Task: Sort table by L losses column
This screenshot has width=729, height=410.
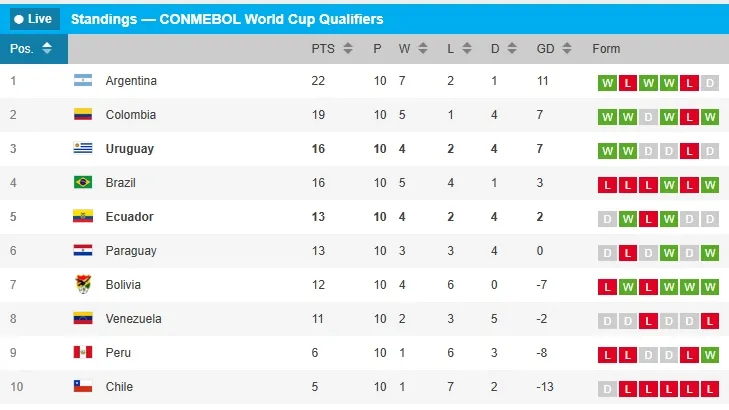Action: 456,49
